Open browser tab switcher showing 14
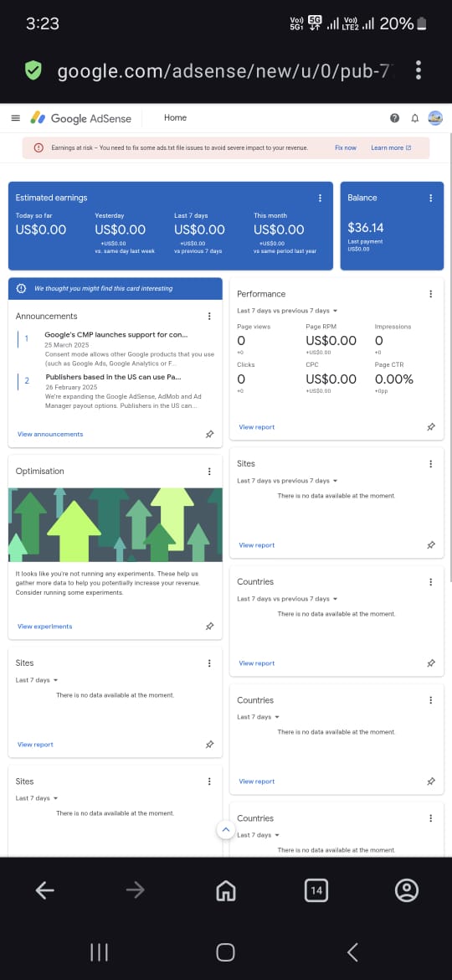The height and width of the screenshot is (980, 452). click(316, 890)
